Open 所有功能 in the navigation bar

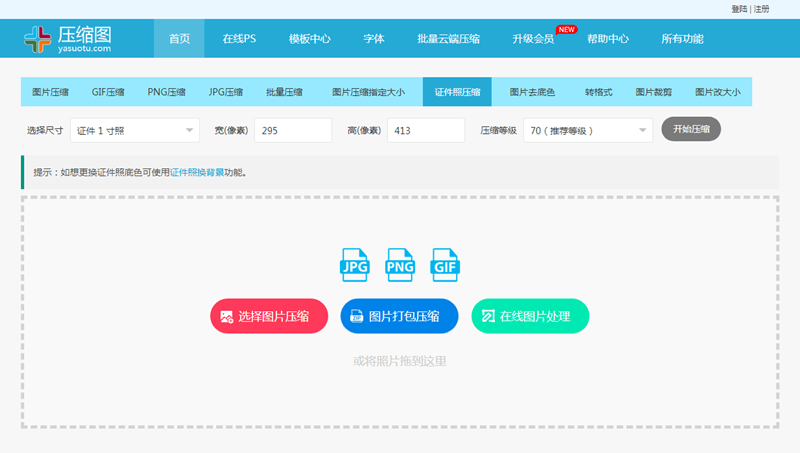[x=683, y=39]
